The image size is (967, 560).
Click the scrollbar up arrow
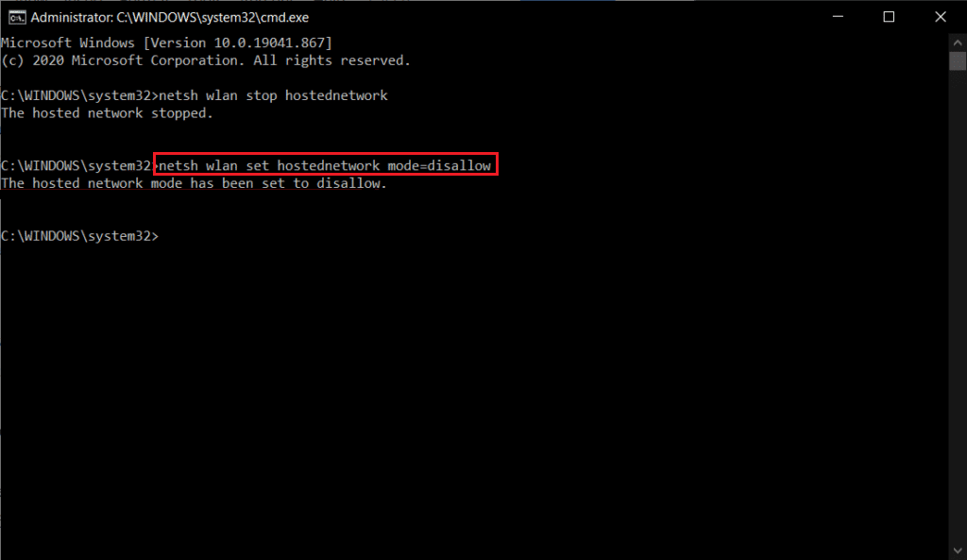click(958, 42)
